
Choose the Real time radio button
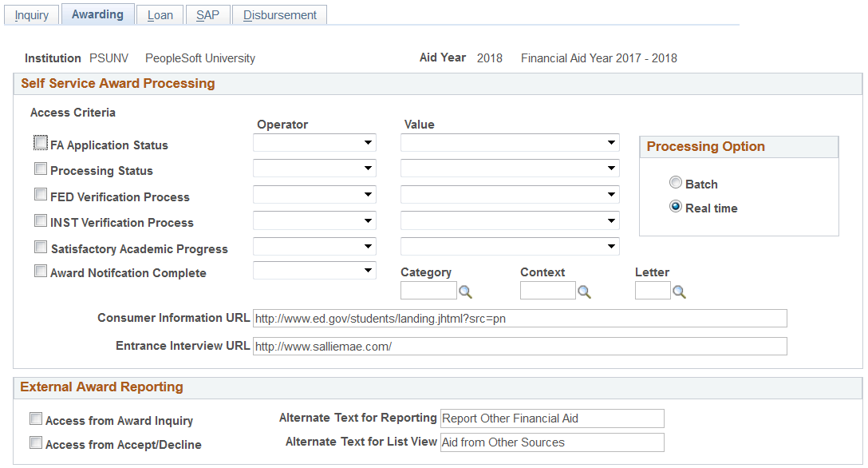click(676, 207)
